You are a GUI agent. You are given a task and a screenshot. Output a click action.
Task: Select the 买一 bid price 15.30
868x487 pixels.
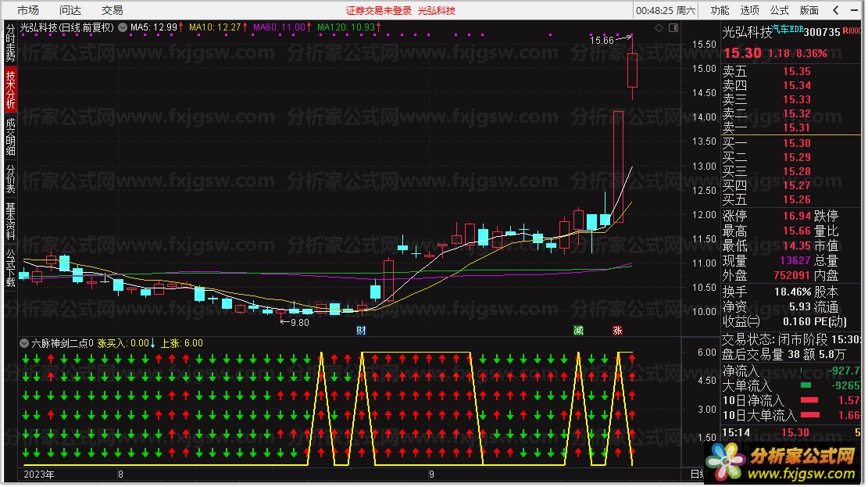(x=797, y=143)
